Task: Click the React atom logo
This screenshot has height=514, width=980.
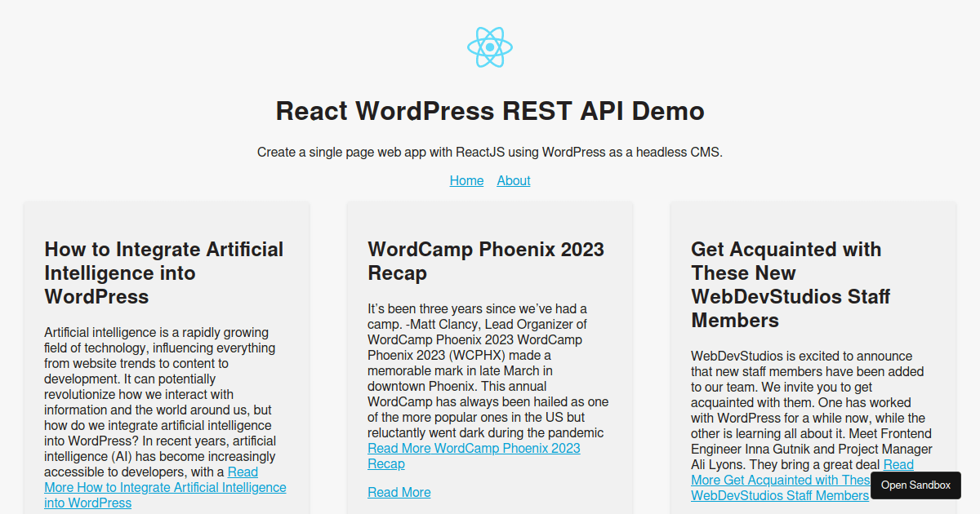Action: (490, 47)
